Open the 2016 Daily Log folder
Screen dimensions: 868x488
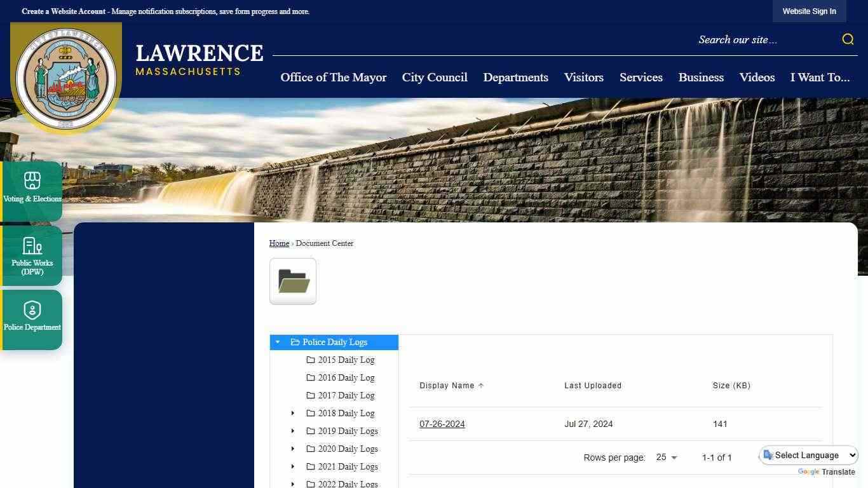pos(346,377)
